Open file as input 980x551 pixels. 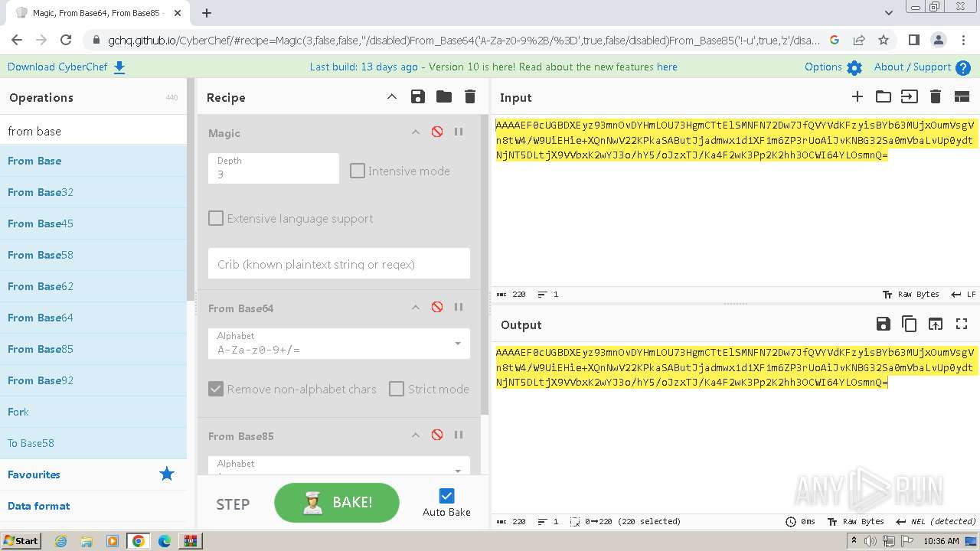click(x=909, y=96)
